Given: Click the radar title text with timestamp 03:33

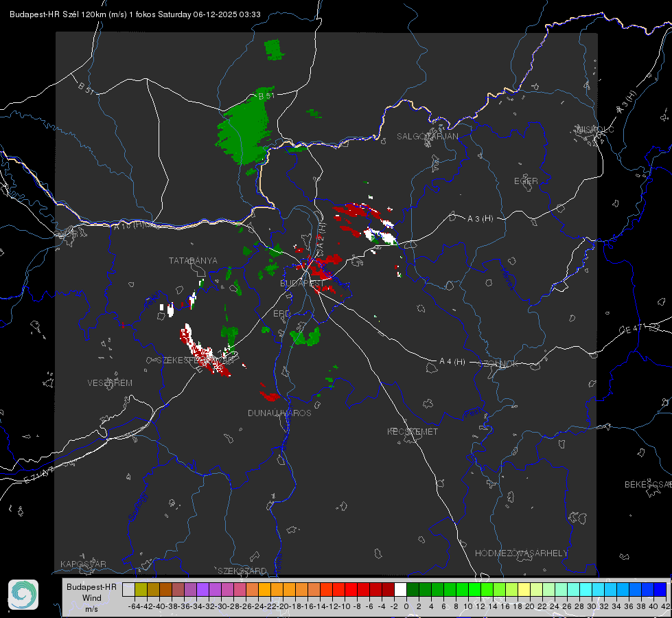Looking at the screenshot, I should coord(135,14).
